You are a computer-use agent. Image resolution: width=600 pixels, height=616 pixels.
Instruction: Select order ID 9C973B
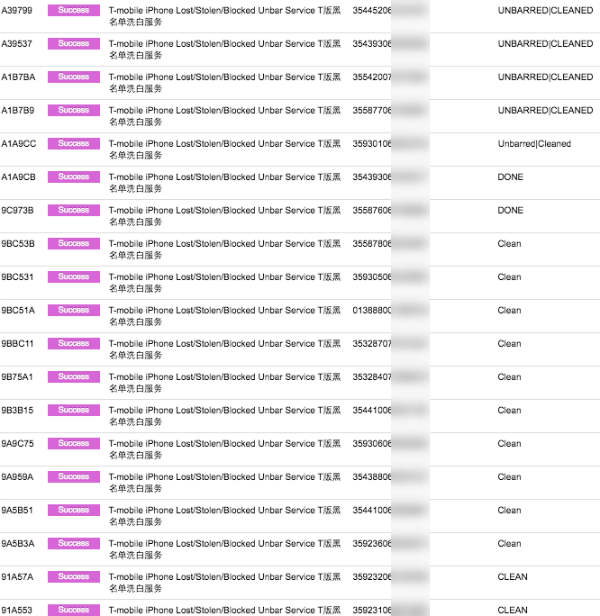pos(17,210)
